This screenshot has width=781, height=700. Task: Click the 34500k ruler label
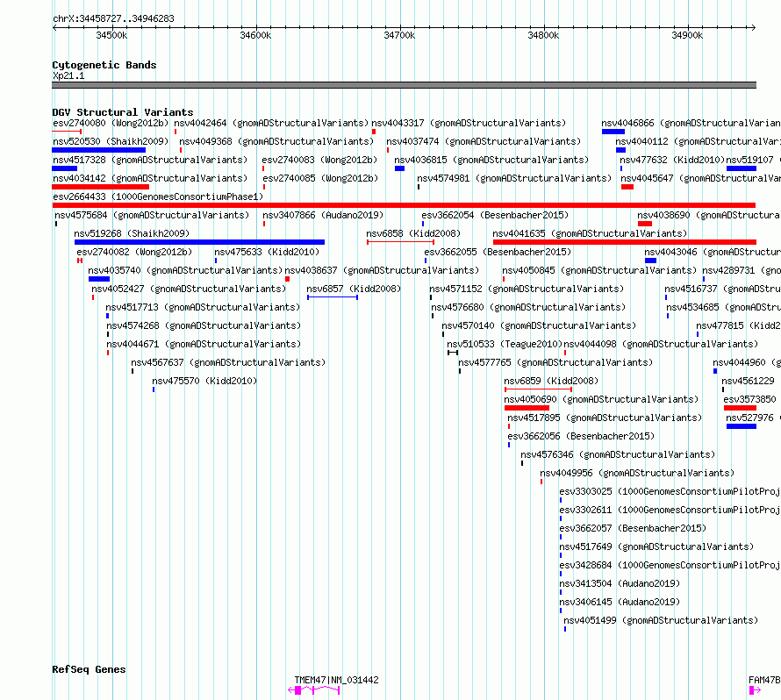click(111, 35)
